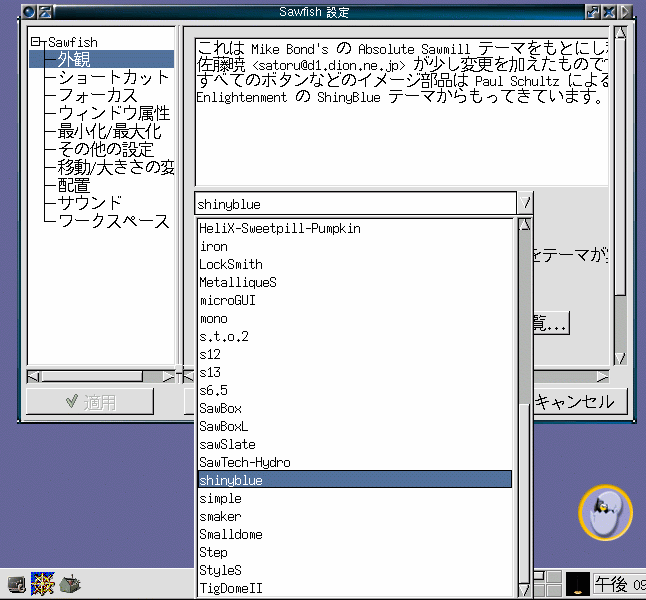This screenshot has width=646, height=600.
Task: Click the workspace pager in bottom panel
Action: click(x=548, y=583)
